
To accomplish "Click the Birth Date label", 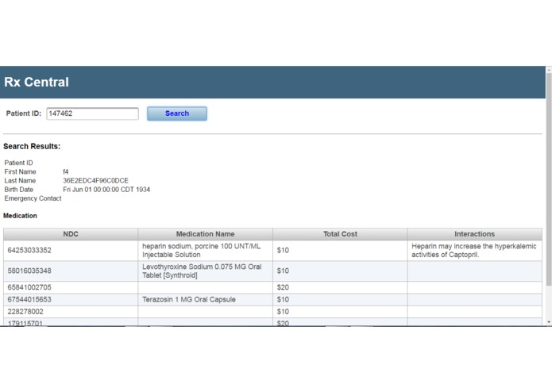I will click(x=18, y=190).
